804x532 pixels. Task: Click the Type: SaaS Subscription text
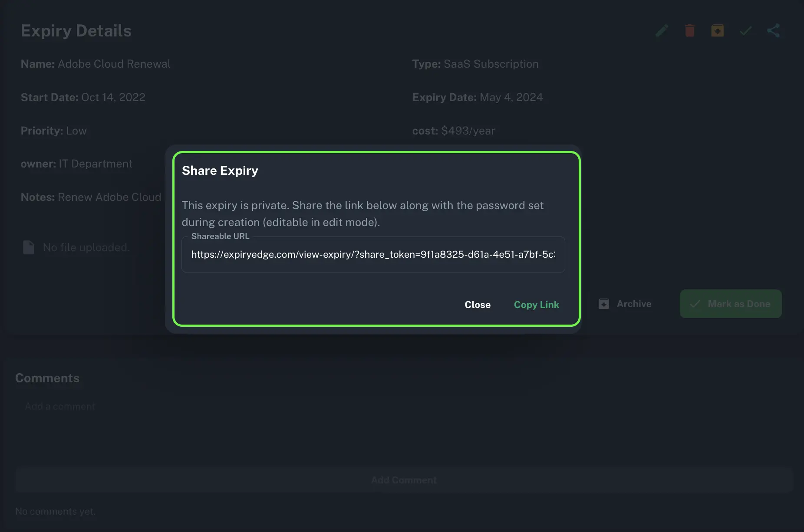tap(475, 64)
